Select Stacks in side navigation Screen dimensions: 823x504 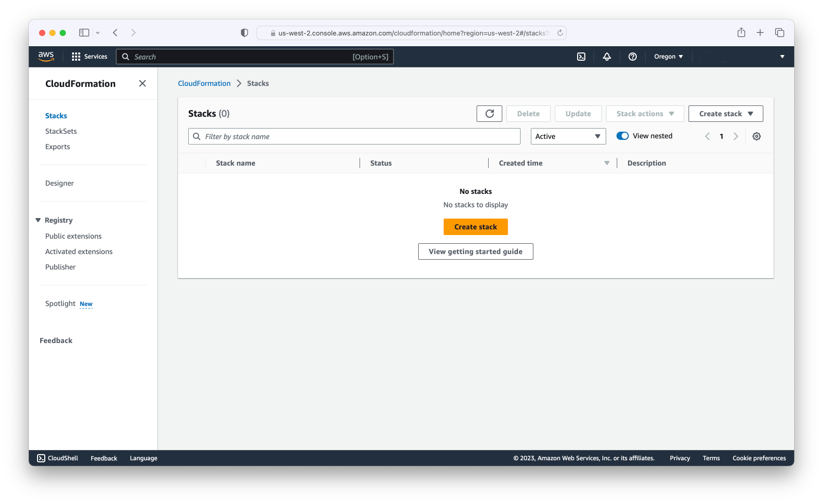point(56,116)
